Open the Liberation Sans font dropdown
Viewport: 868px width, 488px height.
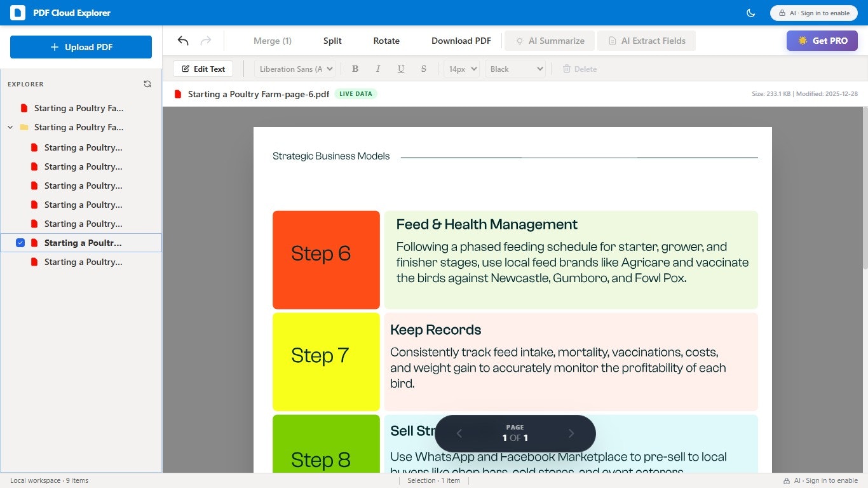pyautogui.click(x=294, y=69)
